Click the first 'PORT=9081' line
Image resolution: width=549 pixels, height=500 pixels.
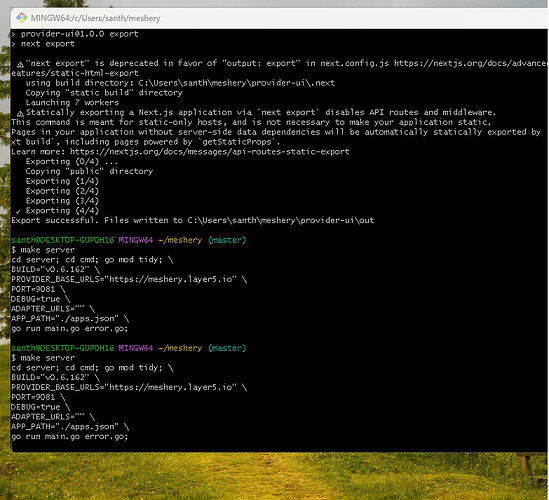pos(38,289)
